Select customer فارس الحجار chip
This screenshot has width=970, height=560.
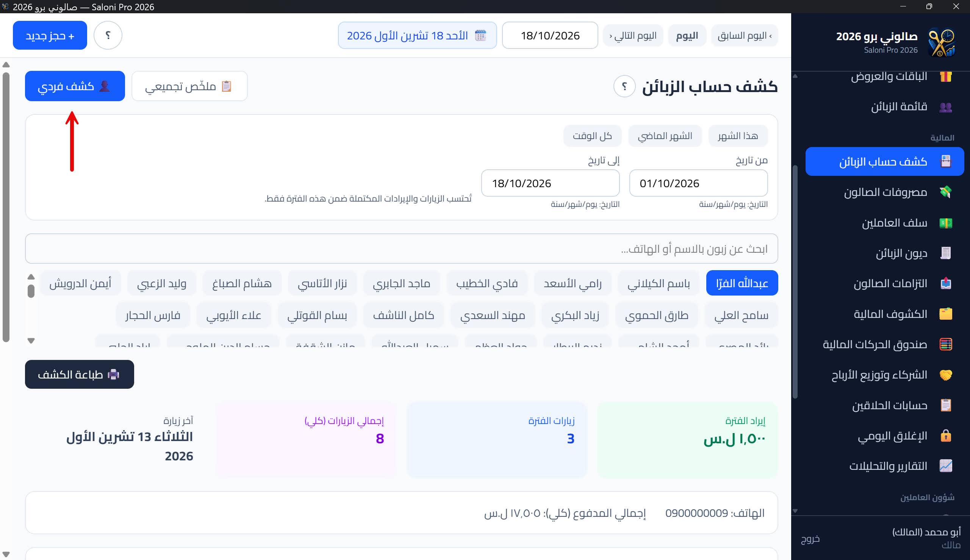153,315
